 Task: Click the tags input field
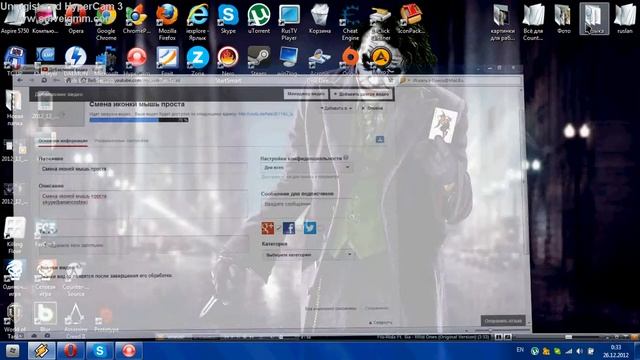tap(143, 245)
